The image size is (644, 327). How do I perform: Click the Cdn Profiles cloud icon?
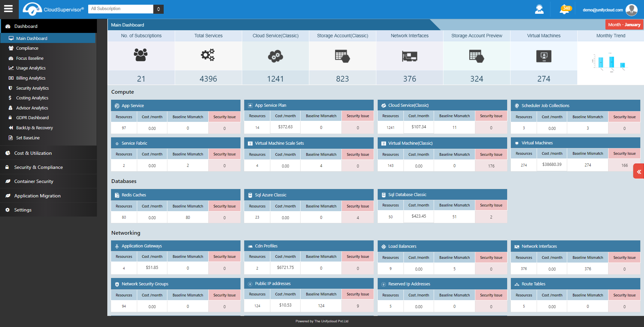(x=250, y=246)
